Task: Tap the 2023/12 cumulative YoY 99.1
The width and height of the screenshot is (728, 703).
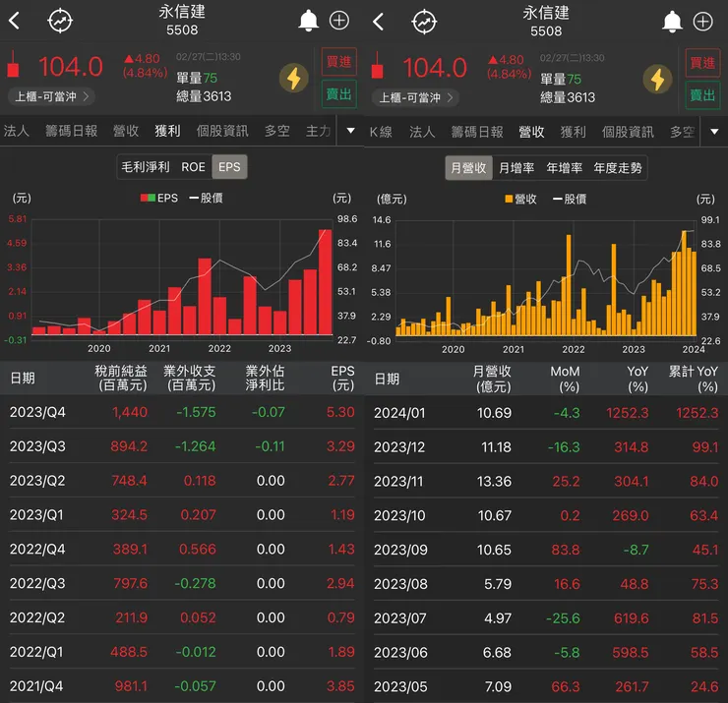Action: [x=705, y=447]
